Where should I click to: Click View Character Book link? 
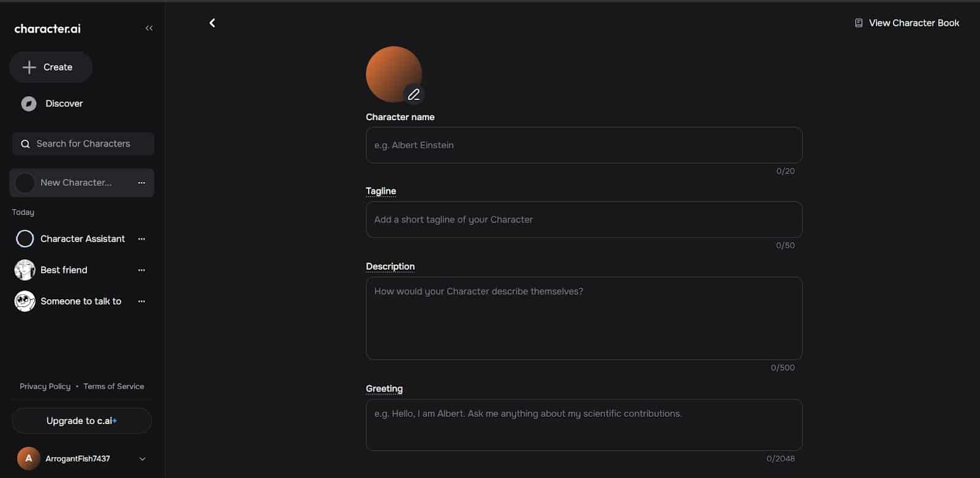pyautogui.click(x=907, y=23)
